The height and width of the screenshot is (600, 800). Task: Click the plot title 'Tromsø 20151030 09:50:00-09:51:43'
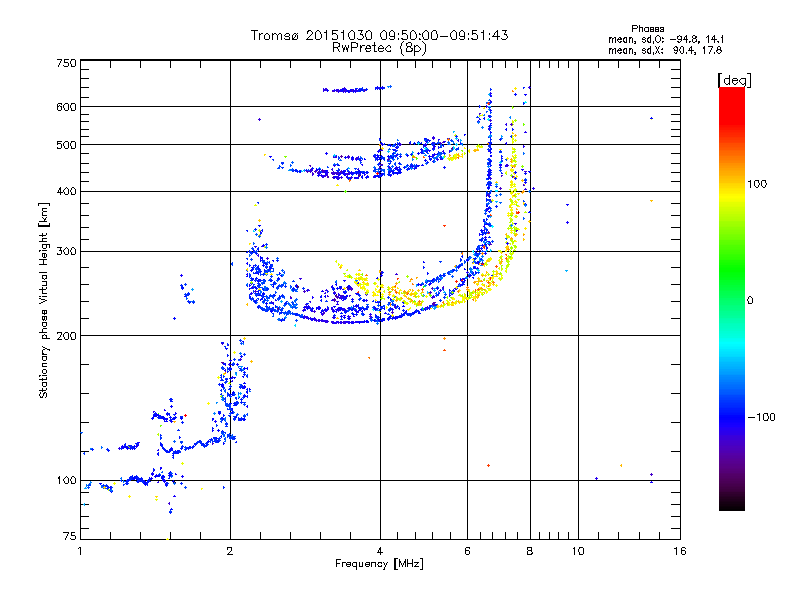(x=379, y=35)
